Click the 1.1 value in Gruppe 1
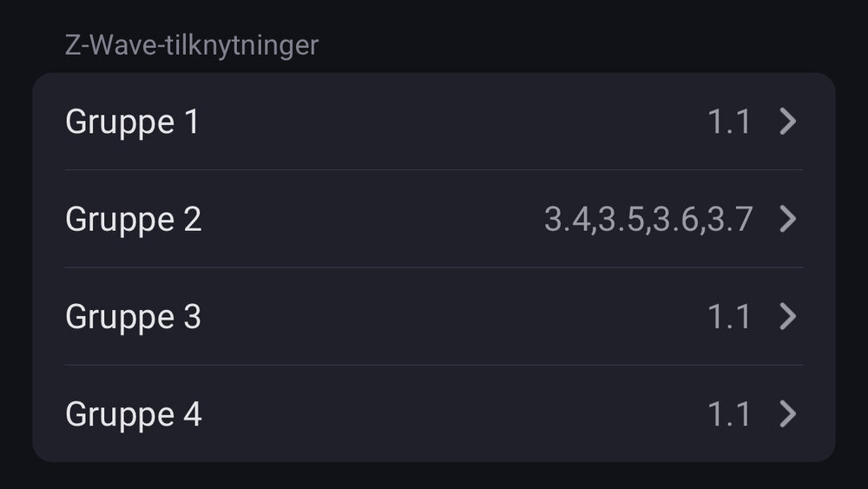Viewport: 868px width, 489px height. pyautogui.click(x=729, y=122)
